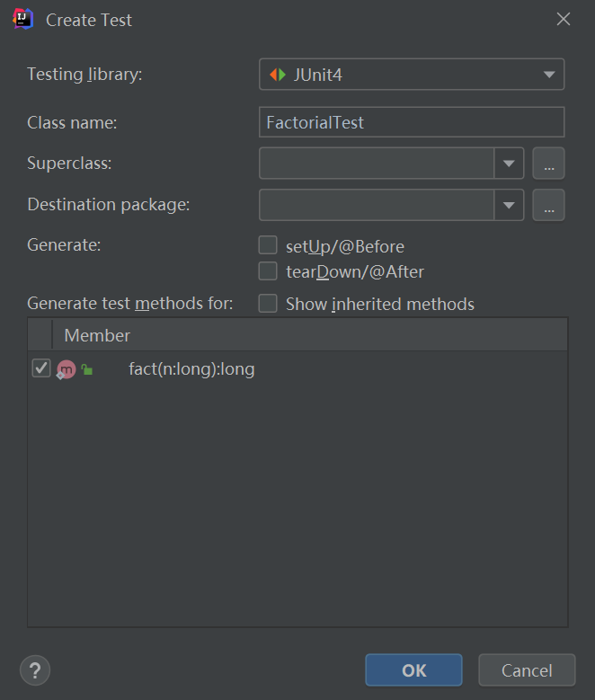The height and width of the screenshot is (700, 595).
Task: Close the Create Test dialog
Action: (x=564, y=19)
